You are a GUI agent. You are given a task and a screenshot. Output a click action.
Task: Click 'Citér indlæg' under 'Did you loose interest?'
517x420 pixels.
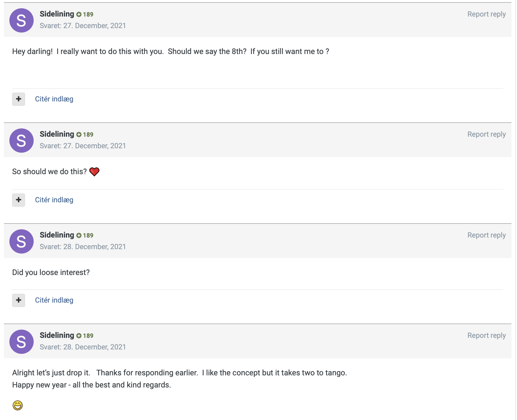(x=54, y=300)
